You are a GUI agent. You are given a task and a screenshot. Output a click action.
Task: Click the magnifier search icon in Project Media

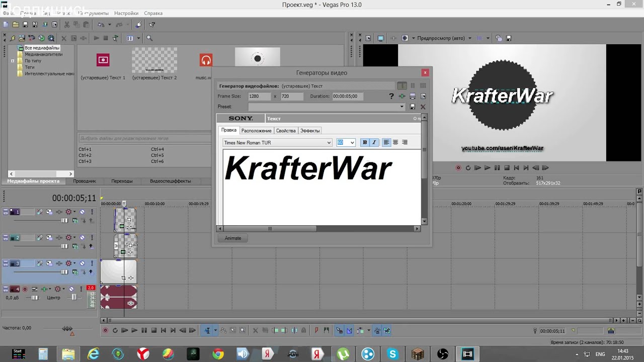click(x=149, y=38)
